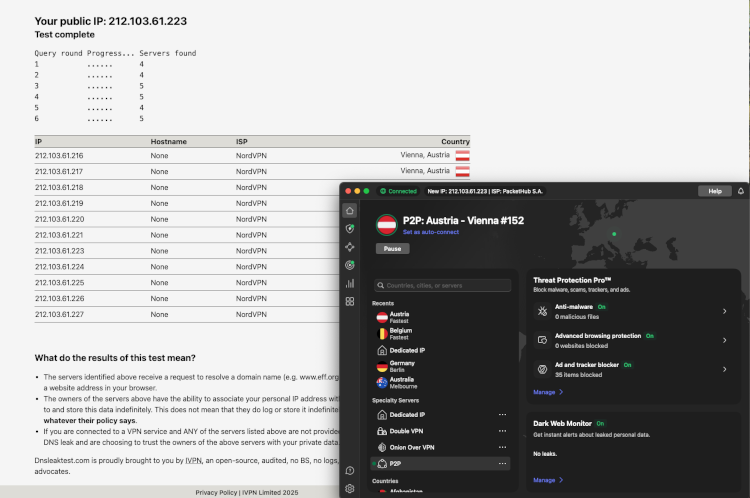The image size is (750, 498).
Task: Open more options for Onion Over VPN
Action: (x=502, y=447)
